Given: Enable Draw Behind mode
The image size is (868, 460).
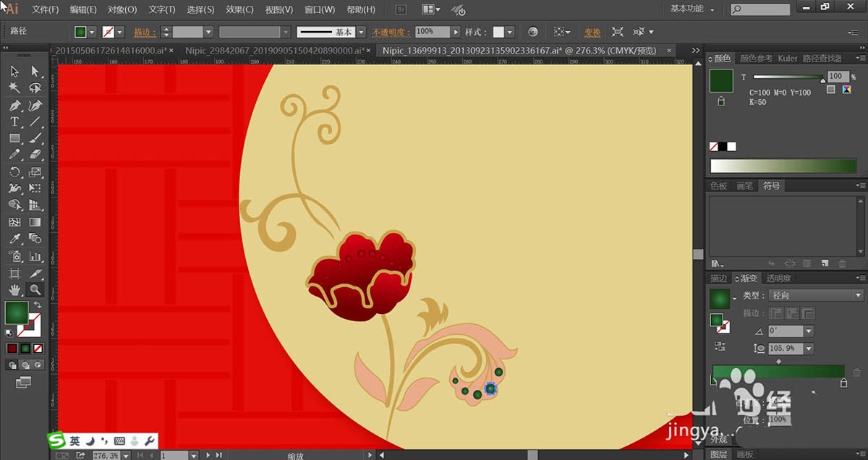Looking at the screenshot, I should point(25,365).
